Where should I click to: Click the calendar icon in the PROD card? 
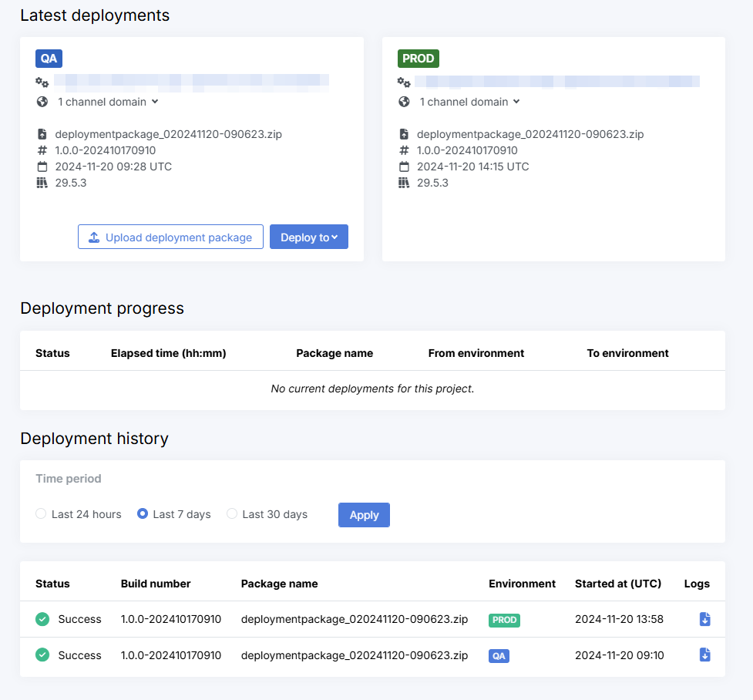(404, 167)
